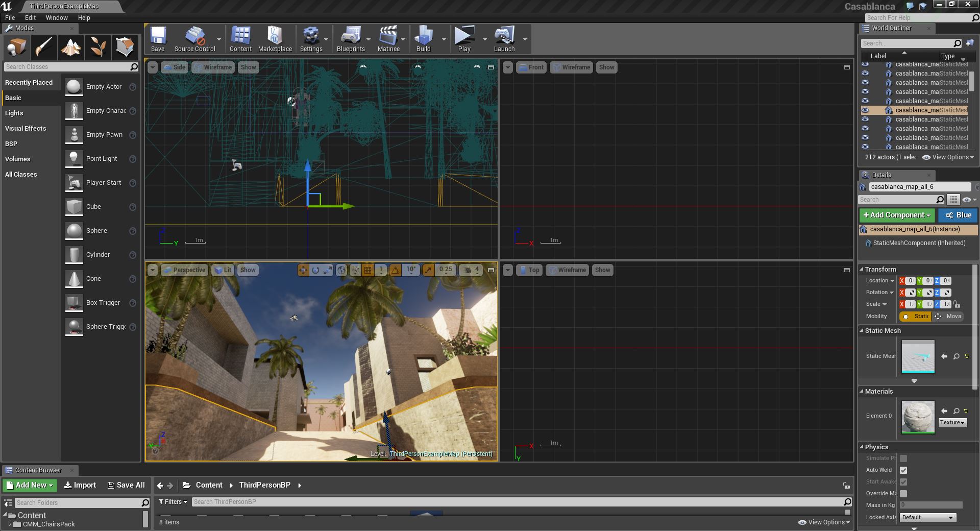Expand the Add New dropdown button
Image resolution: width=980 pixels, height=531 pixels.
30,485
